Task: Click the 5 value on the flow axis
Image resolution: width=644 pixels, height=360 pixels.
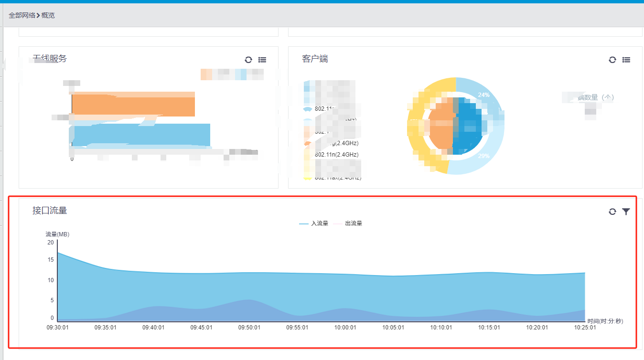Action: pos(52,300)
